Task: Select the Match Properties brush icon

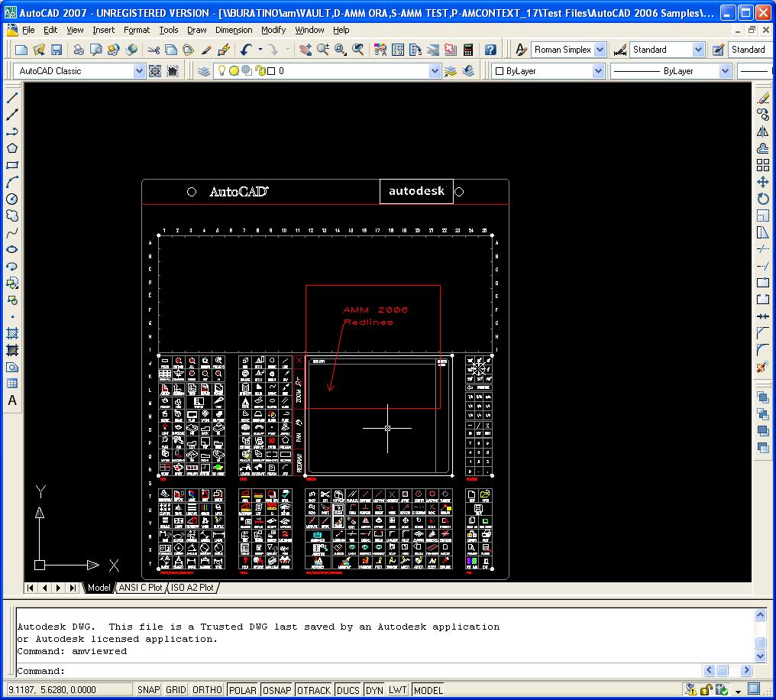Action: click(206, 50)
